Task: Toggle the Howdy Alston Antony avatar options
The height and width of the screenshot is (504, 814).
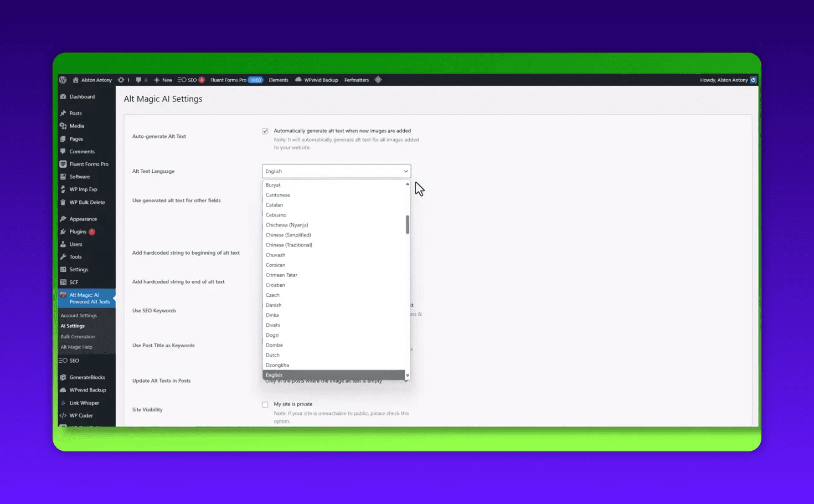Action: pyautogui.click(x=753, y=80)
